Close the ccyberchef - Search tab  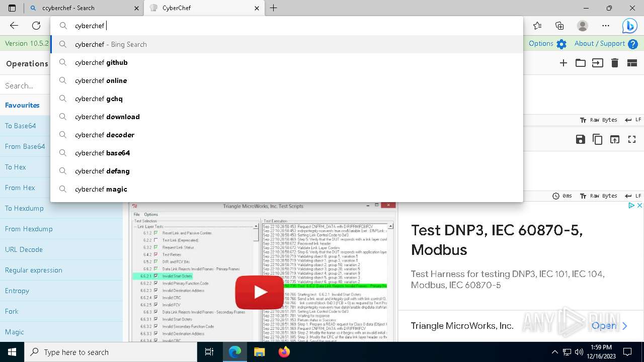(x=137, y=8)
